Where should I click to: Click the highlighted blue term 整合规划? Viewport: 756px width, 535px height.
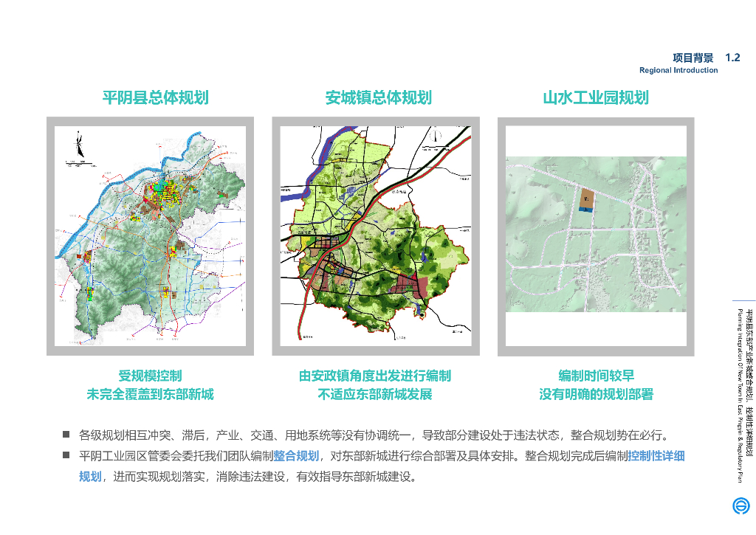296,456
